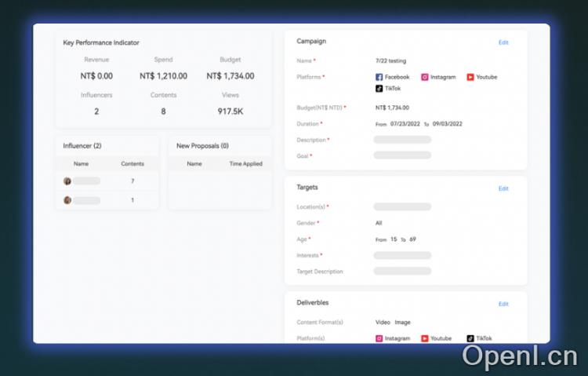Select the Views value 917.5K
The height and width of the screenshot is (376, 588).
click(230, 111)
